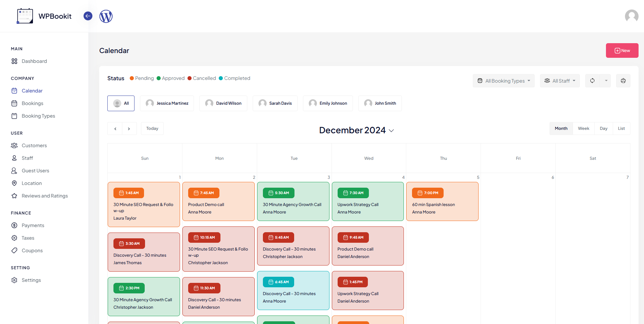Image resolution: width=644 pixels, height=324 pixels.
Task: Click the WordPress logo icon
Action: coord(106,16)
